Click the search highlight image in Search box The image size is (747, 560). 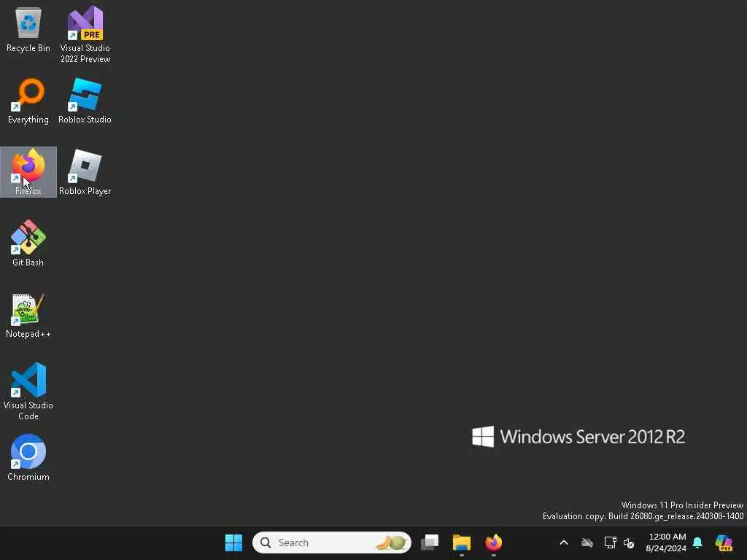point(392,542)
